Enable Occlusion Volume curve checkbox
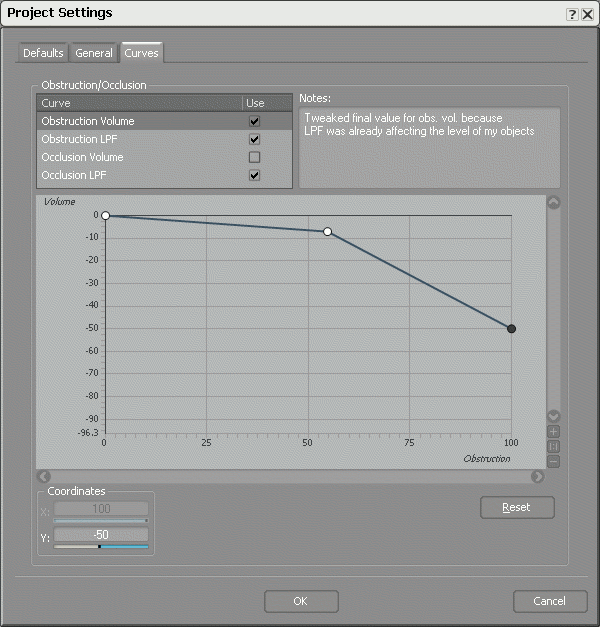The height and width of the screenshot is (627, 600). (254, 158)
